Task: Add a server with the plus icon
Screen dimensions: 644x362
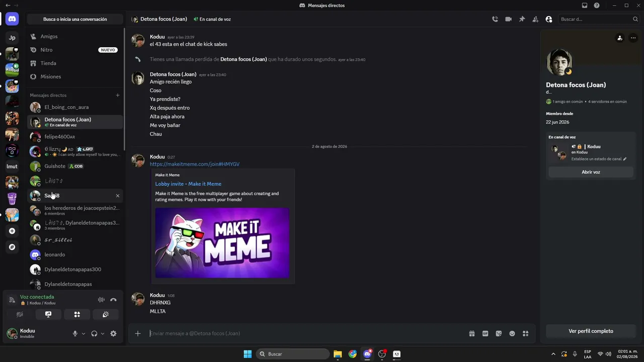Action: point(12,231)
